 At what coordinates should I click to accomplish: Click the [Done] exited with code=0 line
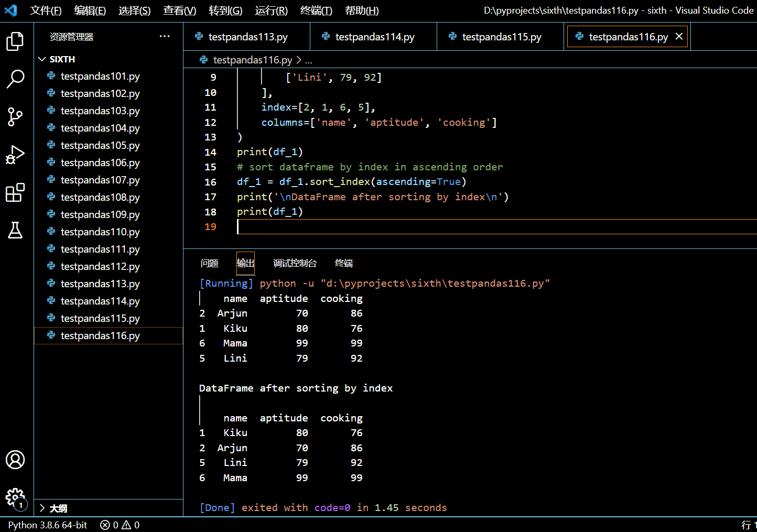point(323,507)
